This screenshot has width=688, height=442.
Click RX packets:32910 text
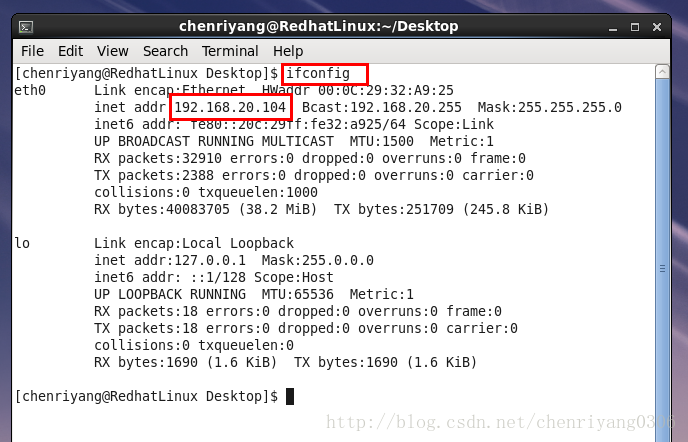click(x=158, y=158)
